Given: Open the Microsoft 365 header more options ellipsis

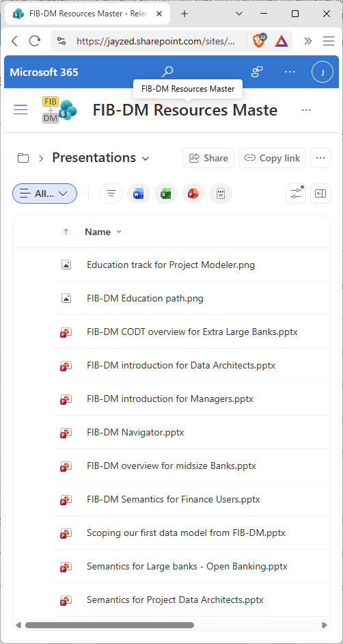Looking at the screenshot, I should point(290,72).
